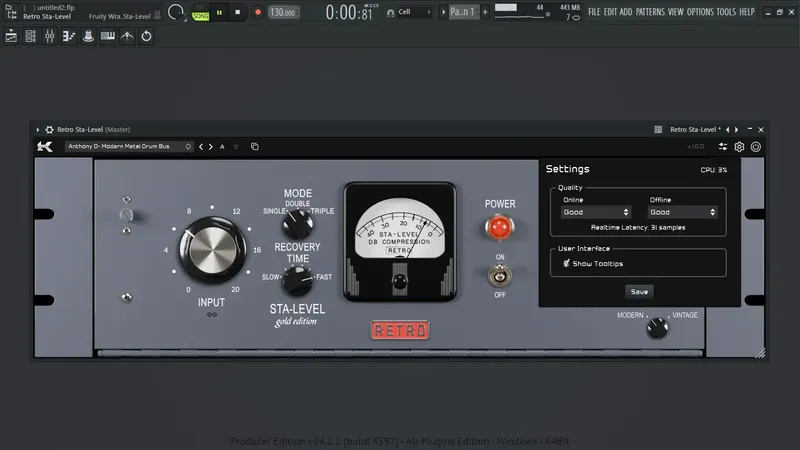
Task: Click plugin window preset grid icon
Action: pyautogui.click(x=658, y=130)
